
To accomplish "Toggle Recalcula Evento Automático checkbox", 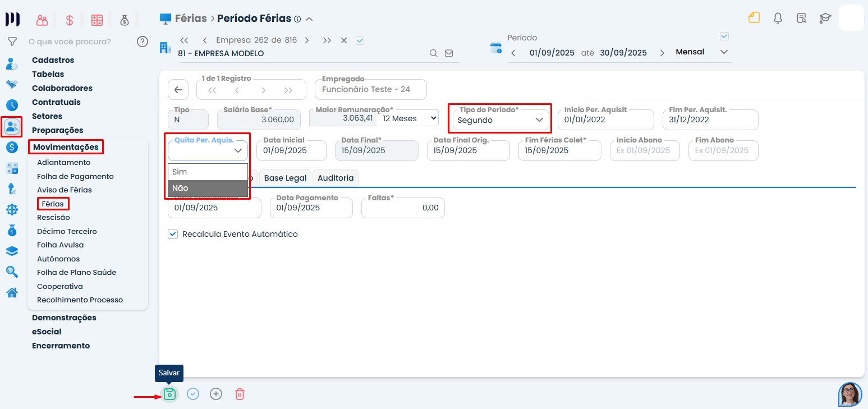I will click(173, 234).
